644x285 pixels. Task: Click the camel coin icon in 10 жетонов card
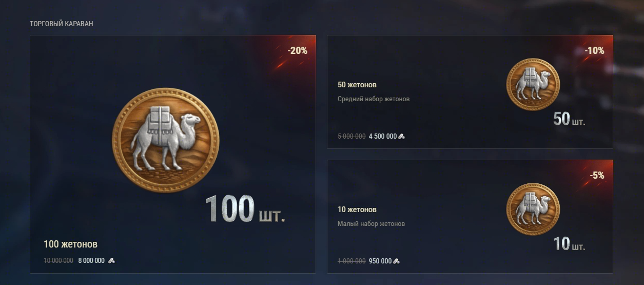533,209
